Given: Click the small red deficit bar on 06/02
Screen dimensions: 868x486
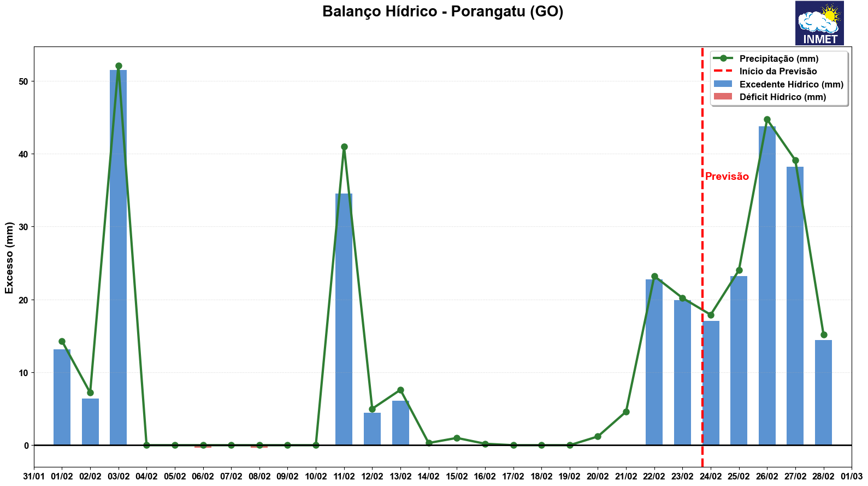Looking at the screenshot, I should [203, 447].
